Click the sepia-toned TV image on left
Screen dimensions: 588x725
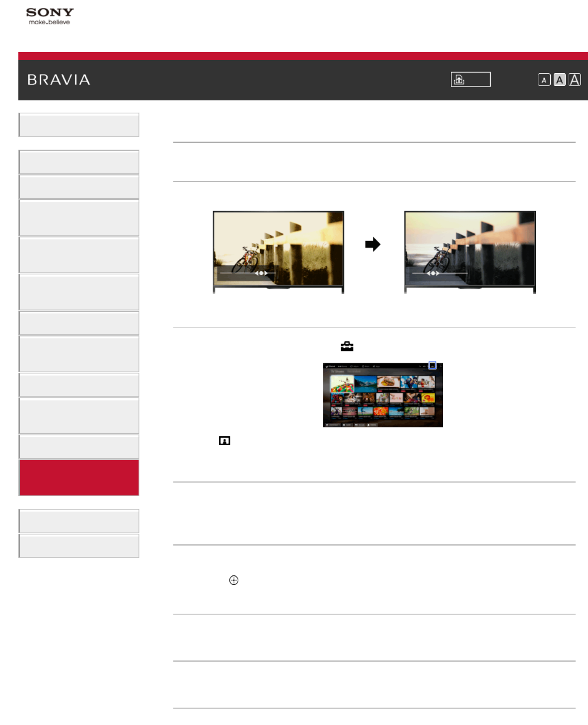[279, 252]
